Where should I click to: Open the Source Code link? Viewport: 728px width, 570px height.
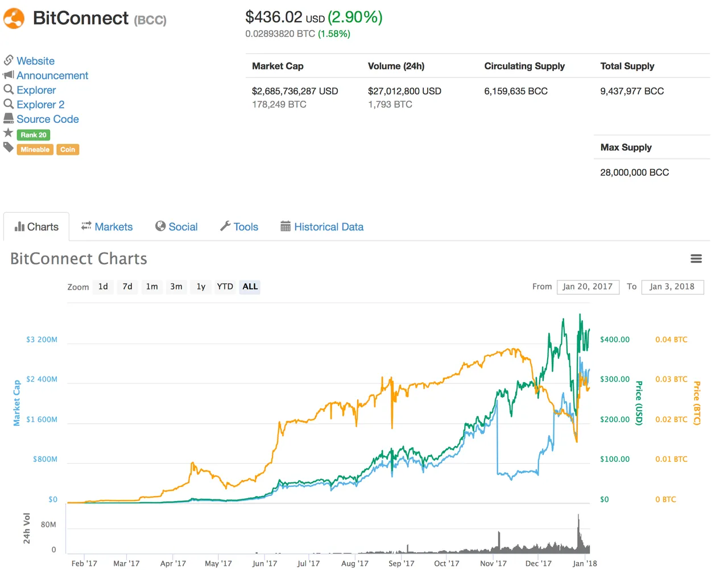point(48,119)
